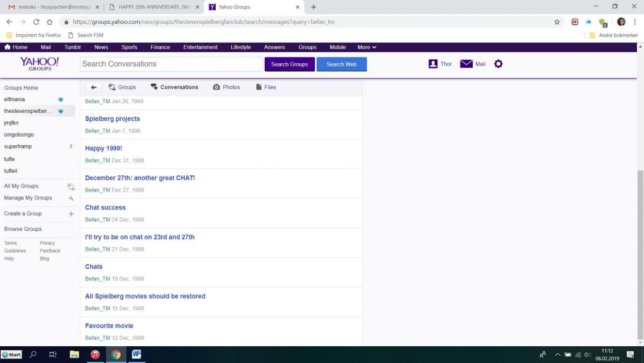Open taskbar search magnifier
This screenshot has height=363, width=644.
click(x=33, y=355)
